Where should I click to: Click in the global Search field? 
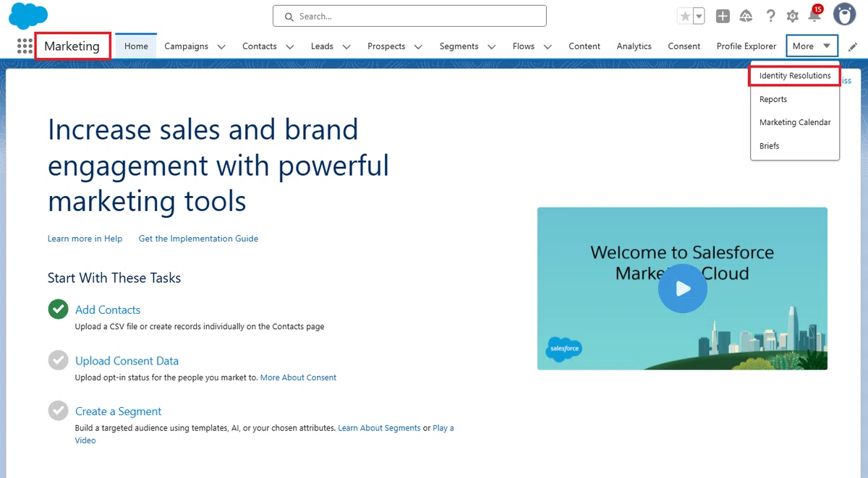(409, 16)
